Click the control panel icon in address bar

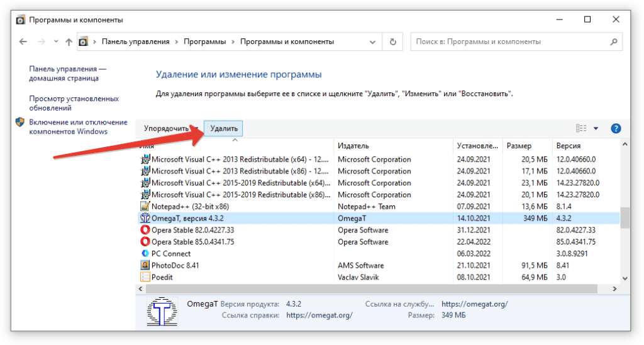[x=84, y=41]
